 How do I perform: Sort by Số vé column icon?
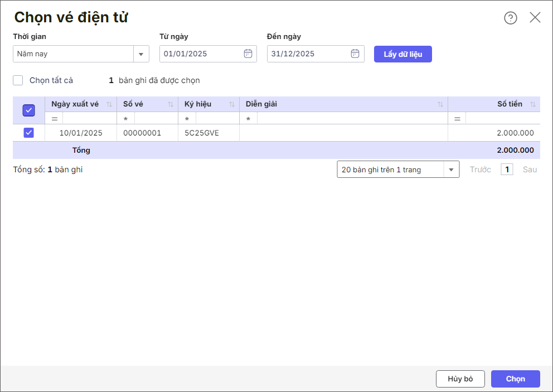point(170,104)
